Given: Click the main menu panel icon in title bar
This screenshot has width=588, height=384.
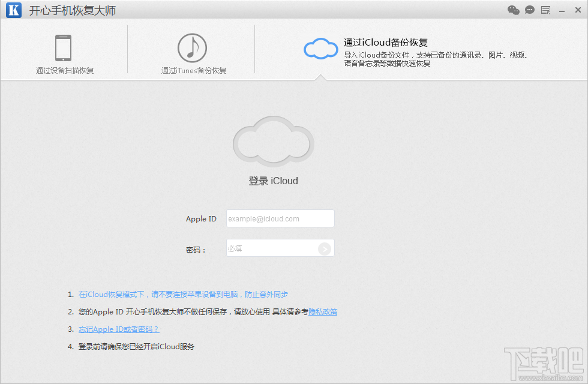Looking at the screenshot, I should (546, 10).
